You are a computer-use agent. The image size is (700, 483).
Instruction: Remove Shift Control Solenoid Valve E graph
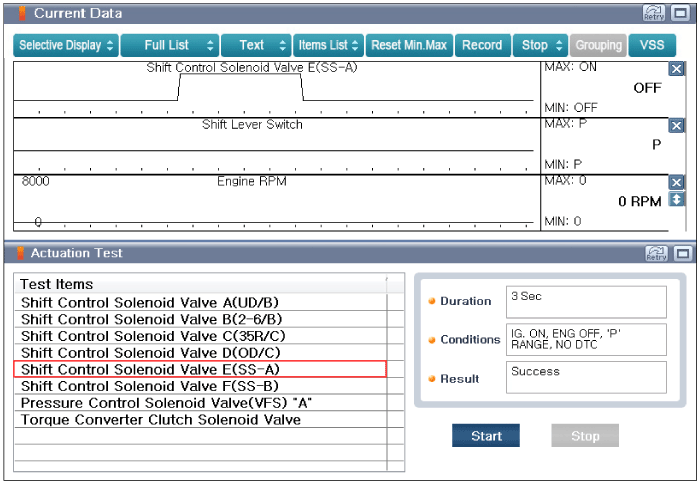[x=676, y=69]
